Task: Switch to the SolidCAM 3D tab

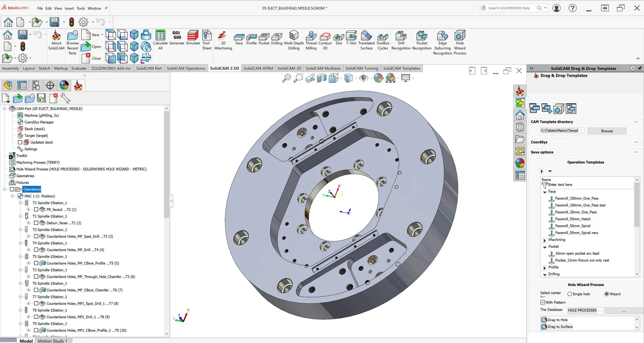Action: (x=289, y=68)
